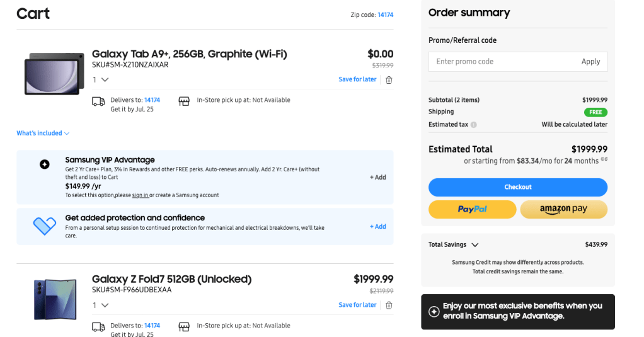Open quantity dropdown for Galaxy Z Fold7
The height and width of the screenshot is (337, 644).
tap(101, 306)
